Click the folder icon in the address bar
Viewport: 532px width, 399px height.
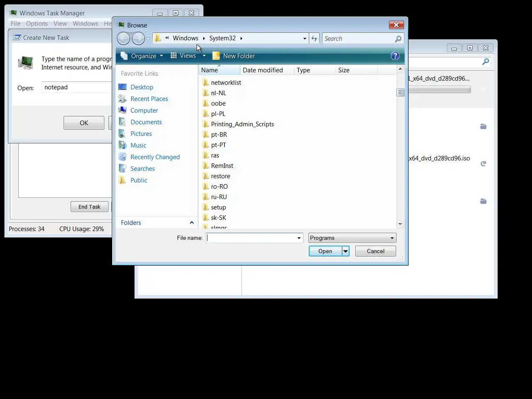pos(158,38)
